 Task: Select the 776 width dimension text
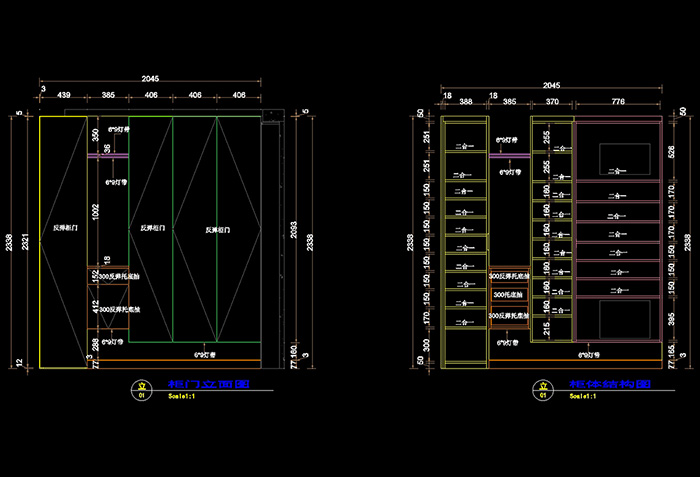[618, 101]
